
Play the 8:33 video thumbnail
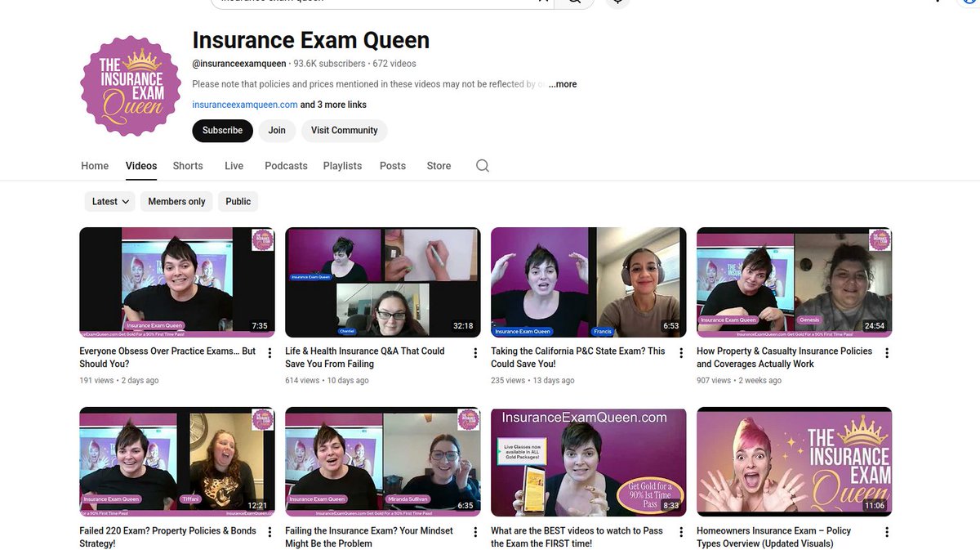589,462
